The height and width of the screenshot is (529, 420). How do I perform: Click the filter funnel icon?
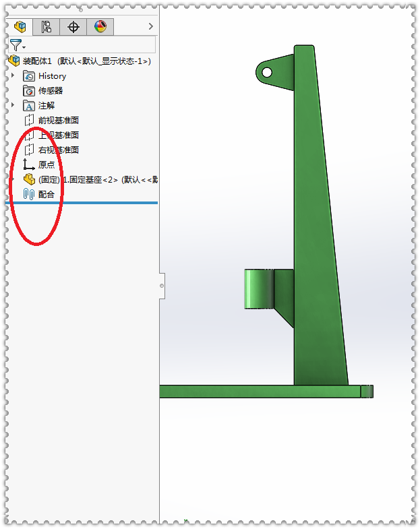(17, 45)
